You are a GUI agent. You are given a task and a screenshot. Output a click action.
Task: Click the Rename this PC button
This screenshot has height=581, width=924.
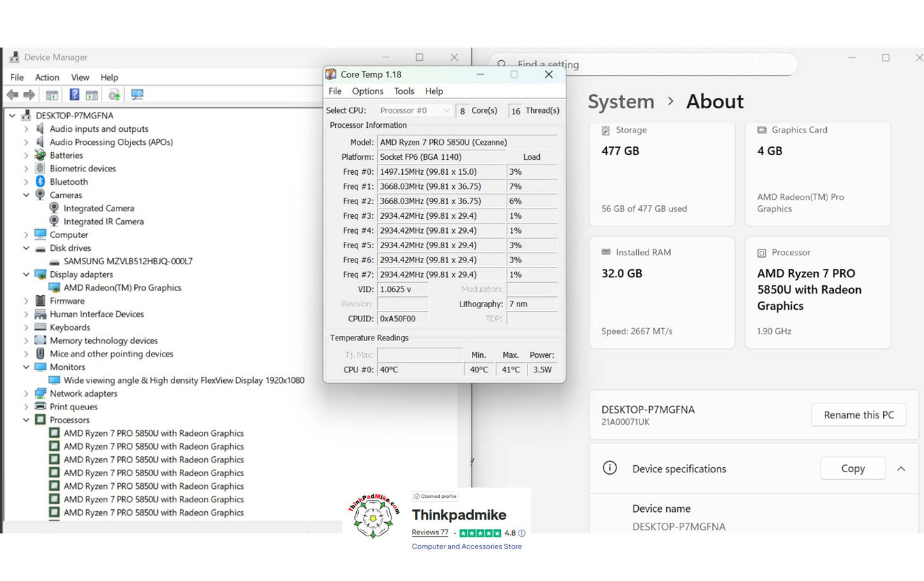click(858, 415)
